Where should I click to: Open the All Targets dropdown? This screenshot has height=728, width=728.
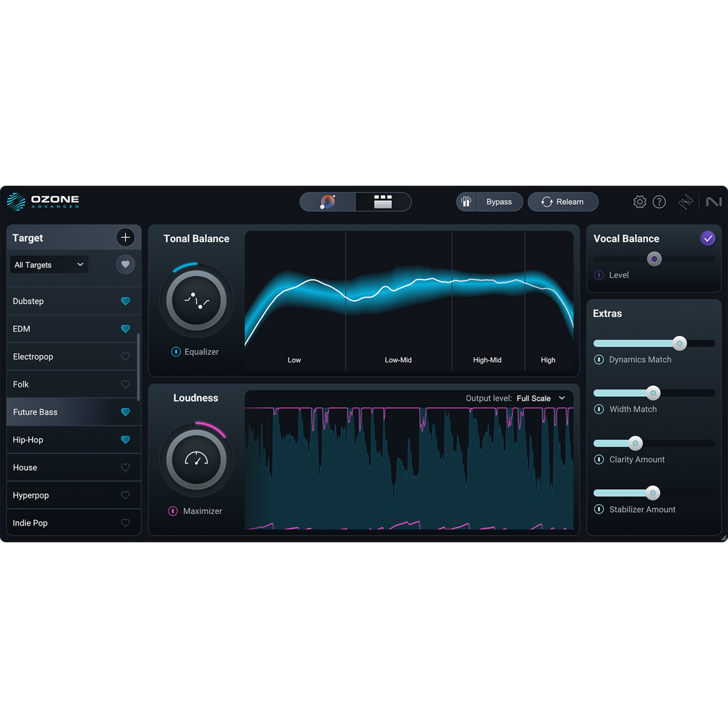click(x=49, y=265)
